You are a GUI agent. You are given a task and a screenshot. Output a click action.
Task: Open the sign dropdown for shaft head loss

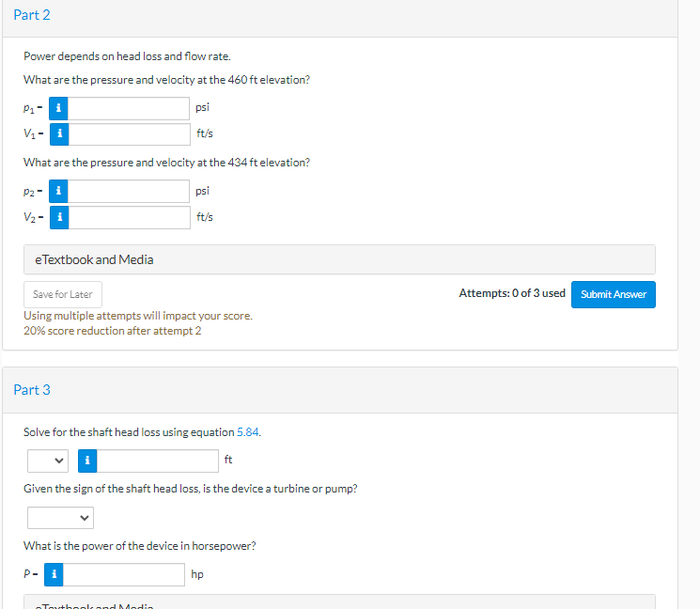click(x=48, y=461)
